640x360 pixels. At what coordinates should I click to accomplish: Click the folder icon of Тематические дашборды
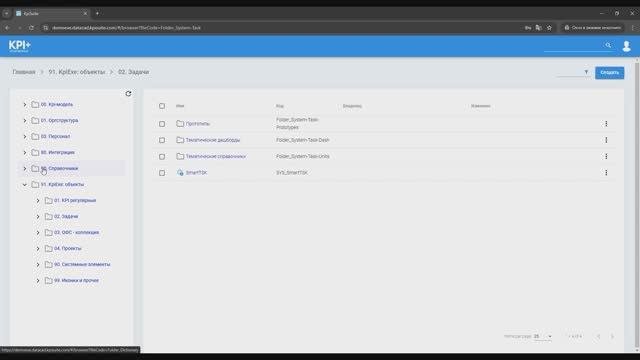180,140
